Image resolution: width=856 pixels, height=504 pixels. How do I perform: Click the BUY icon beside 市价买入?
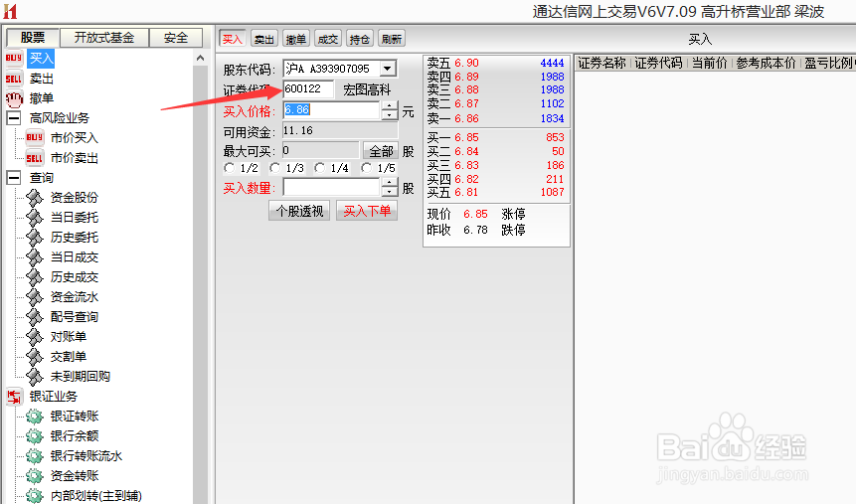[35, 137]
